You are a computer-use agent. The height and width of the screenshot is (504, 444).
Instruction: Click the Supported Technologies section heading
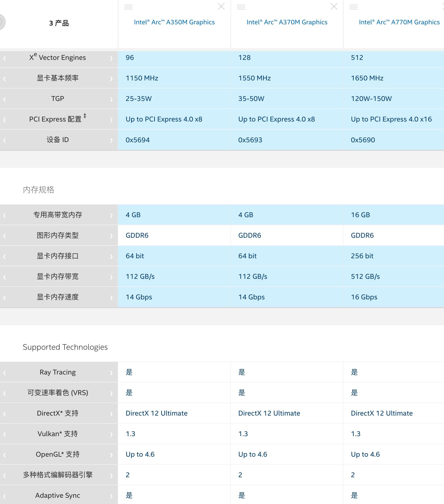(65, 347)
